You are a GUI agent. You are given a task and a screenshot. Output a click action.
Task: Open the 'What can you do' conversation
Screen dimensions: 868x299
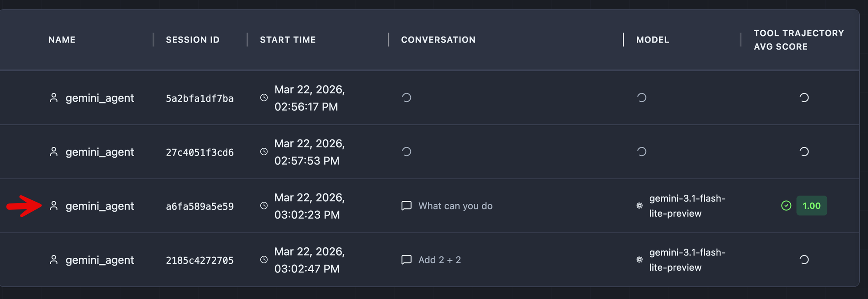pos(455,206)
